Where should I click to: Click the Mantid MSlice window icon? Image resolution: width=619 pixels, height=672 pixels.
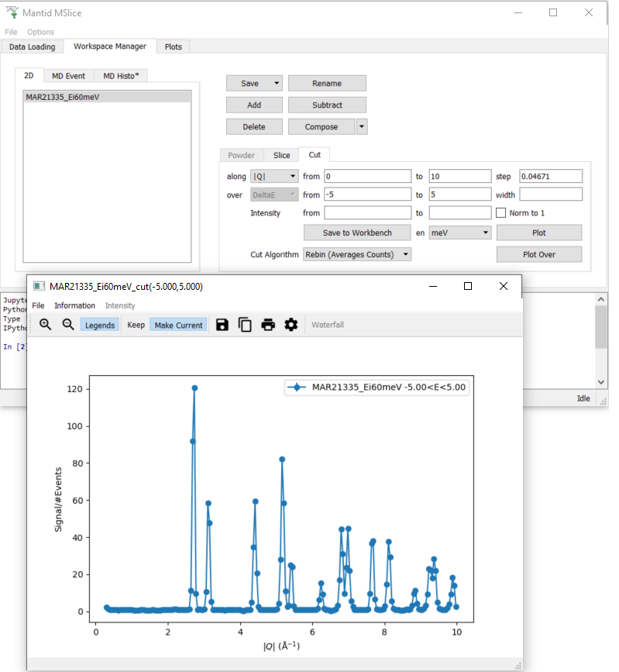pyautogui.click(x=11, y=12)
